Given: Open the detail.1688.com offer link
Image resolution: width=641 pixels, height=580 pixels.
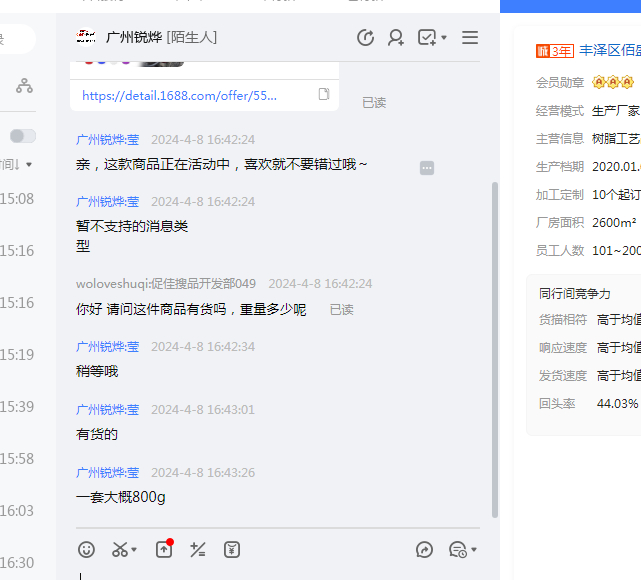Looking at the screenshot, I should (x=179, y=96).
